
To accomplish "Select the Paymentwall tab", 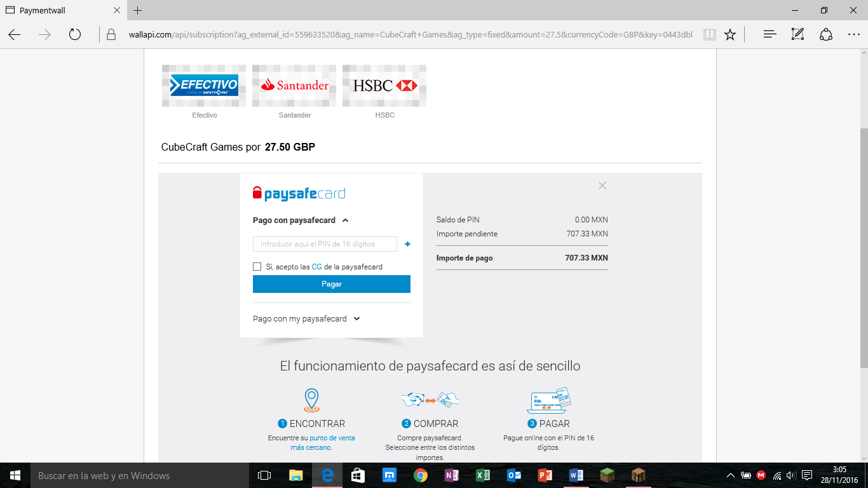I will [63, 11].
